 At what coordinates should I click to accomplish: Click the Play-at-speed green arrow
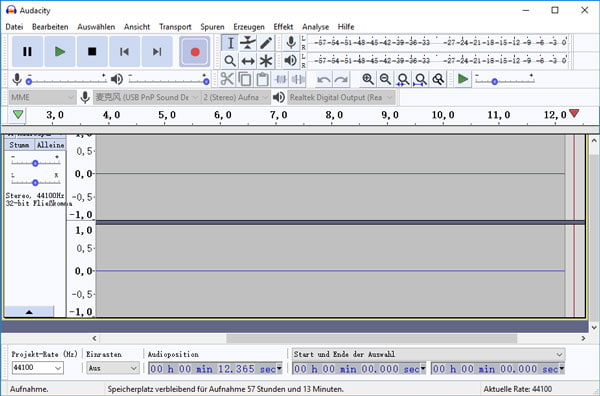(463, 79)
